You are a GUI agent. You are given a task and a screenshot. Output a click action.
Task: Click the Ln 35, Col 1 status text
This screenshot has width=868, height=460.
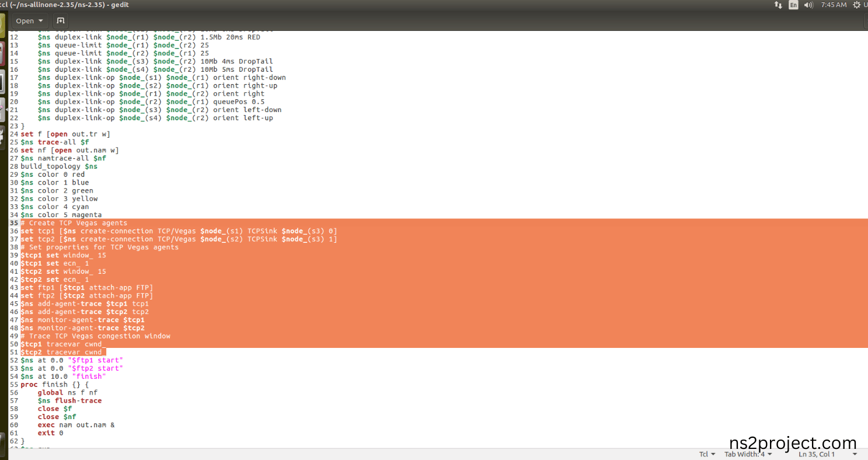tap(817, 454)
